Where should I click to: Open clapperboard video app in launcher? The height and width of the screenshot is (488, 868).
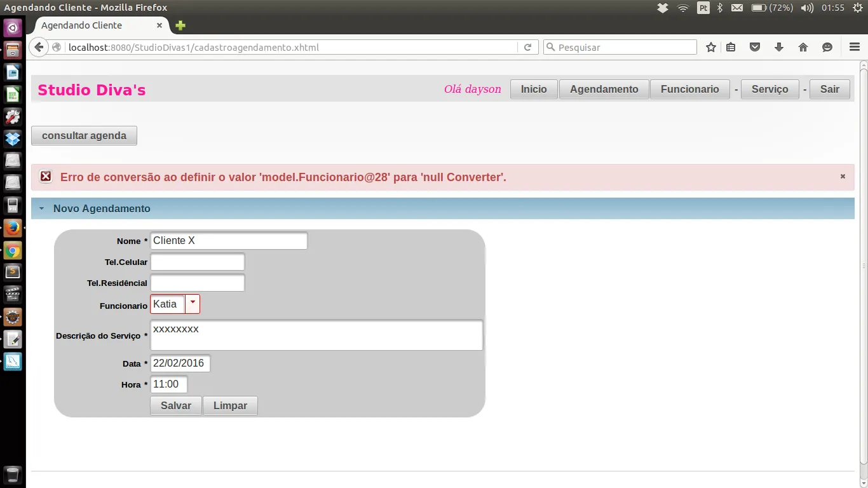click(13, 295)
